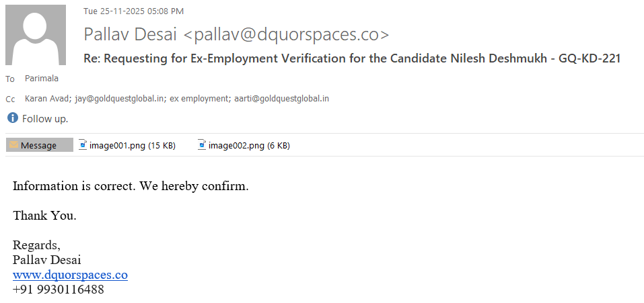Select recipient Parimala in the To field

tap(42, 79)
